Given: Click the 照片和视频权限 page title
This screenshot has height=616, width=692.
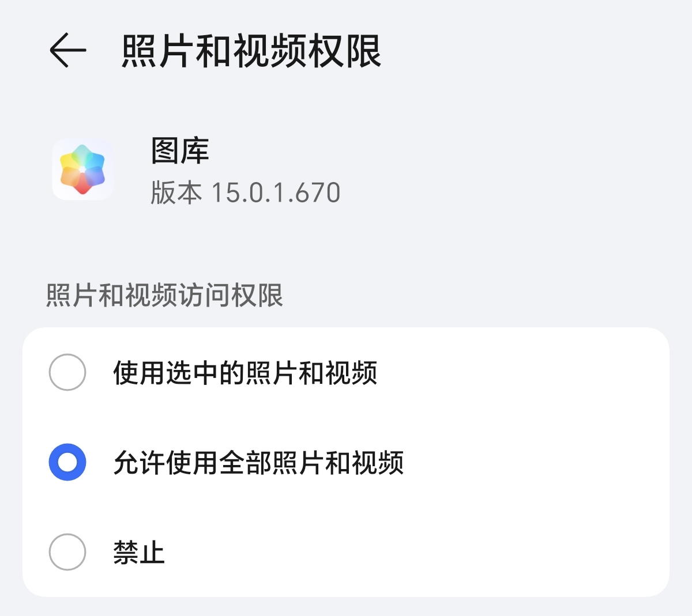Looking at the screenshot, I should click(x=251, y=51).
